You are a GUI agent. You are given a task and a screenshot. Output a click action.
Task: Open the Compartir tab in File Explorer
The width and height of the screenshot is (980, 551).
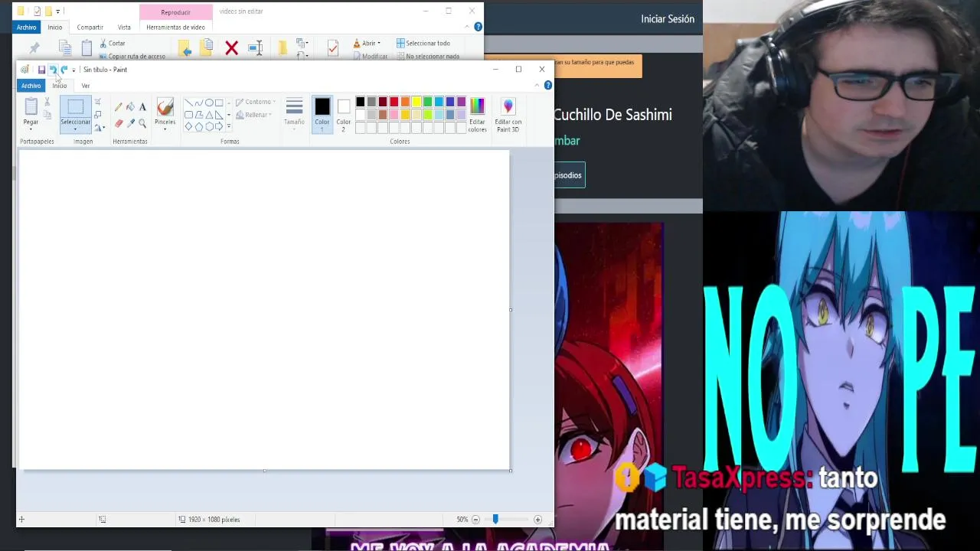click(x=90, y=27)
